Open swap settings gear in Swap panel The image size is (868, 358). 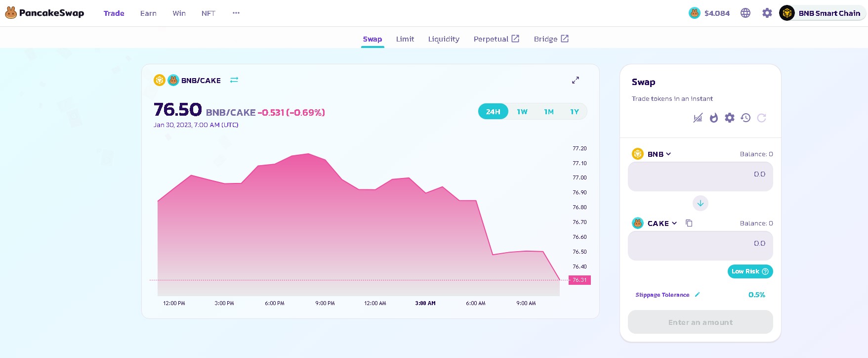pos(730,118)
